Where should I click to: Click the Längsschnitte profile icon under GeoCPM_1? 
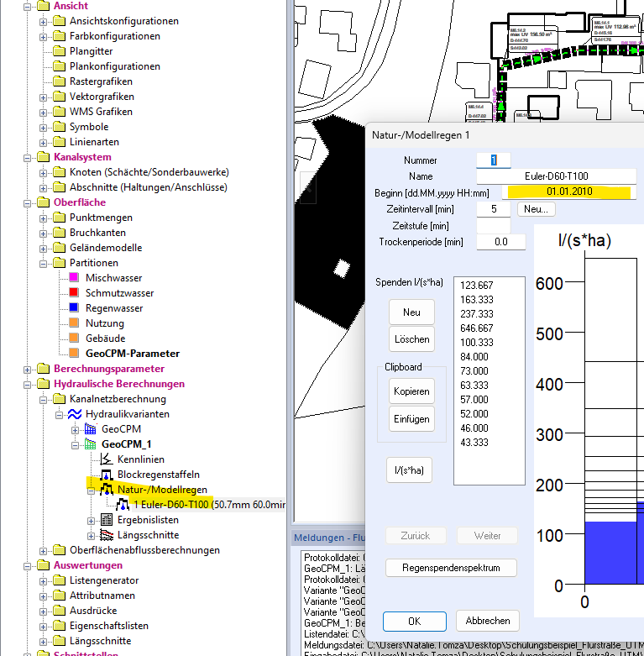pyautogui.click(x=106, y=535)
